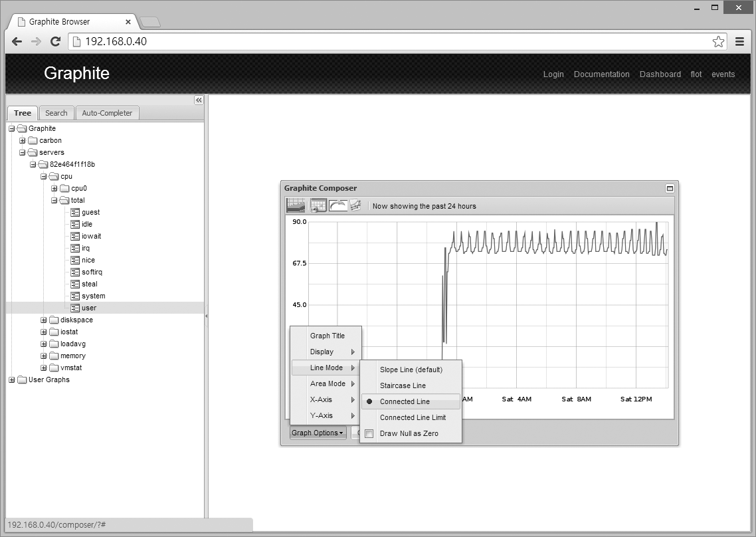Collapse the left tree panel with double-arrow icon
Viewport: 756px width, 537px height.
[198, 100]
